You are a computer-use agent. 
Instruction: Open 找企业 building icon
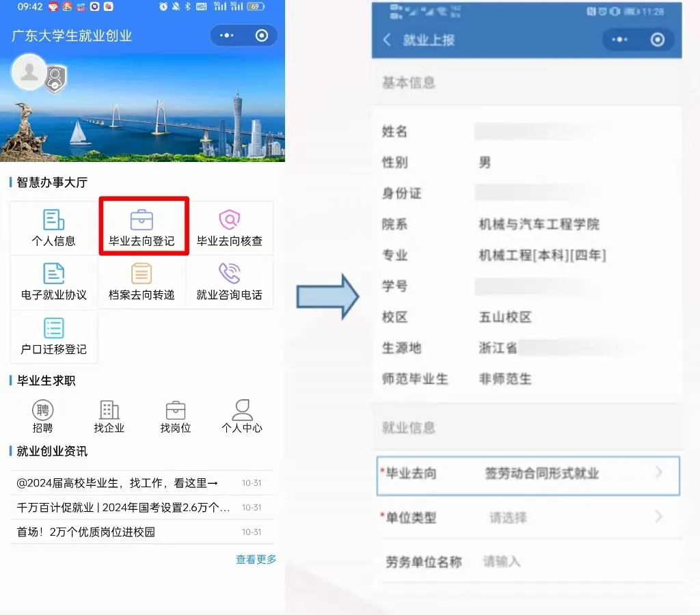[x=109, y=410]
